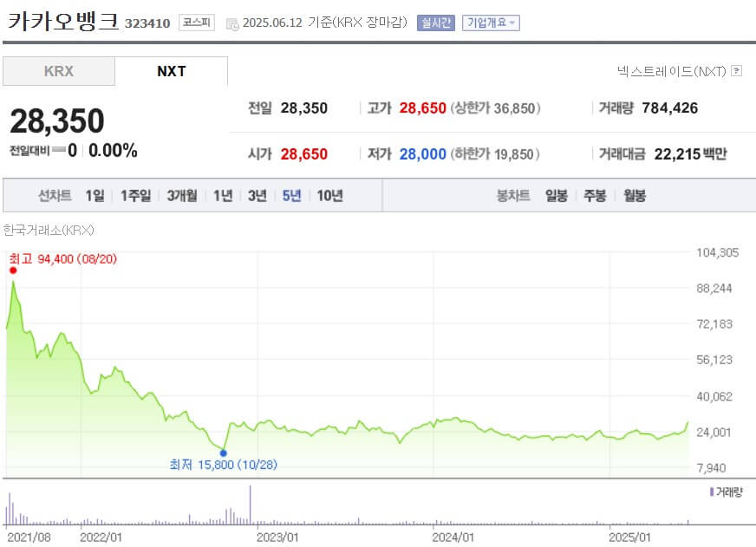Screen dimensions: 756x547
Task: Click the 2023/01 axis label
Action: coord(277,537)
